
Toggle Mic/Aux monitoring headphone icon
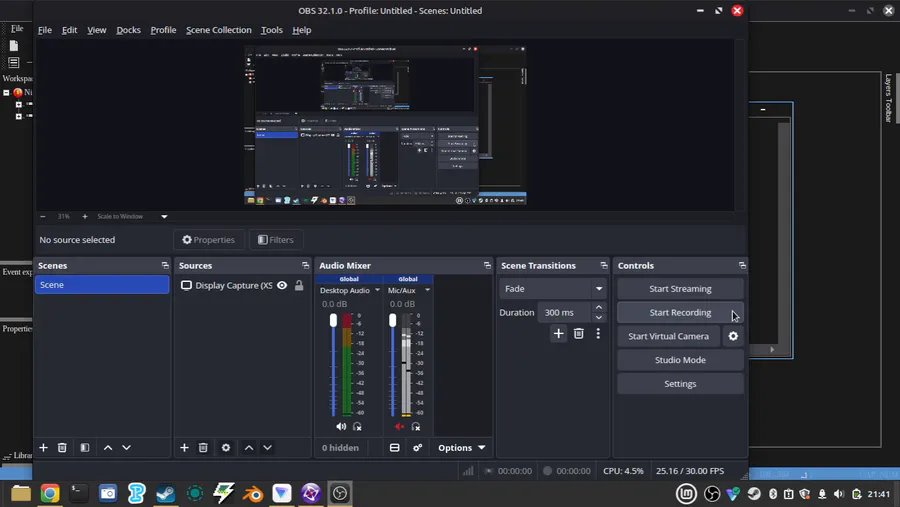[x=416, y=427]
